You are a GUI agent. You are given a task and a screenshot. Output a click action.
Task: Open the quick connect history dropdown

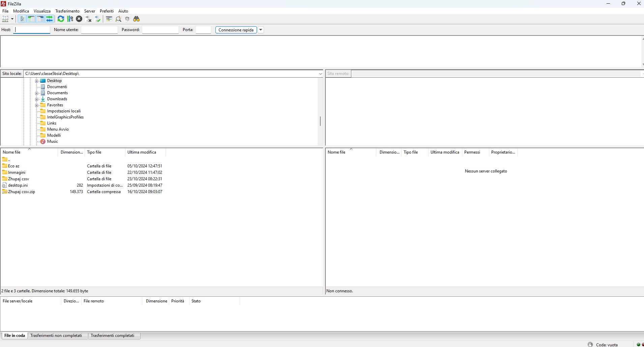tap(261, 30)
